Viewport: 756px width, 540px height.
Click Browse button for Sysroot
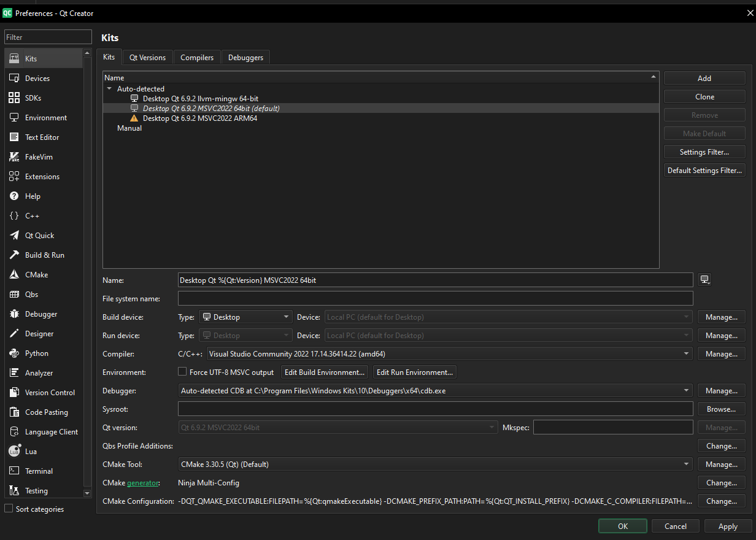[721, 409]
